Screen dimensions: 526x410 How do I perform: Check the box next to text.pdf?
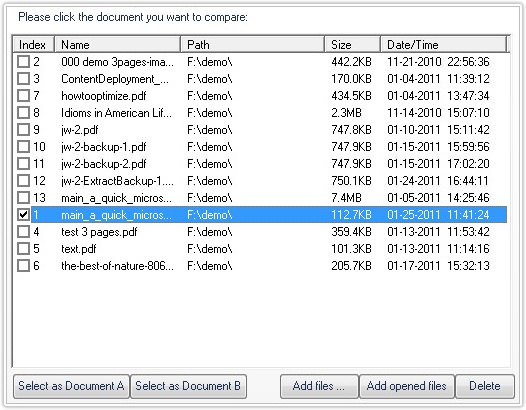coord(23,249)
